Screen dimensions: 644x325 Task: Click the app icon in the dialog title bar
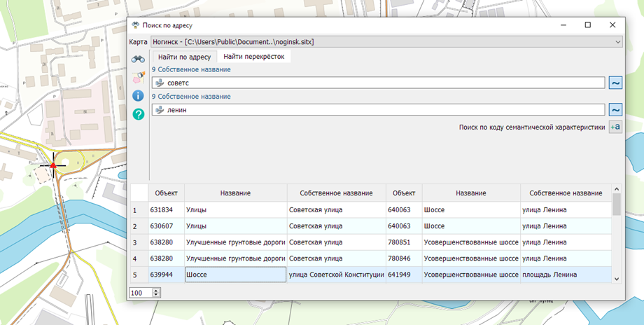[x=135, y=25]
